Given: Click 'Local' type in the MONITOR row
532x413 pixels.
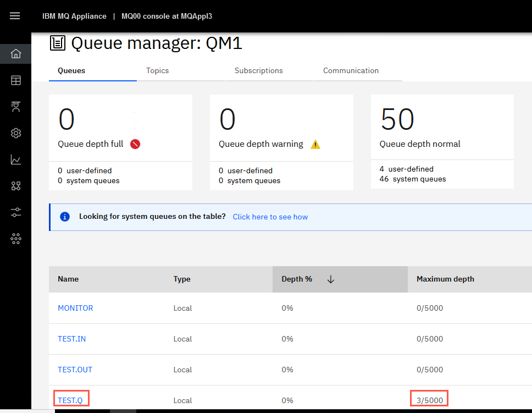Looking at the screenshot, I should (182, 308).
